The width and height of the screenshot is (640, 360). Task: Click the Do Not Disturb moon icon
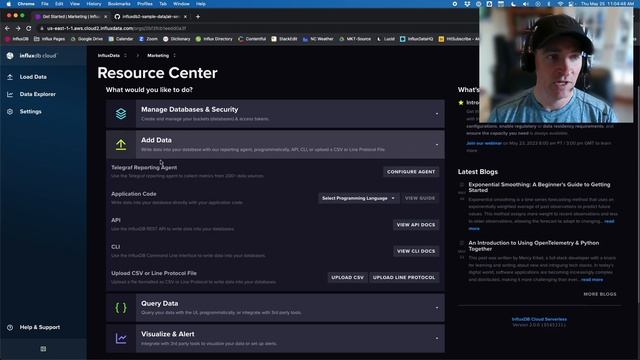(513, 4)
